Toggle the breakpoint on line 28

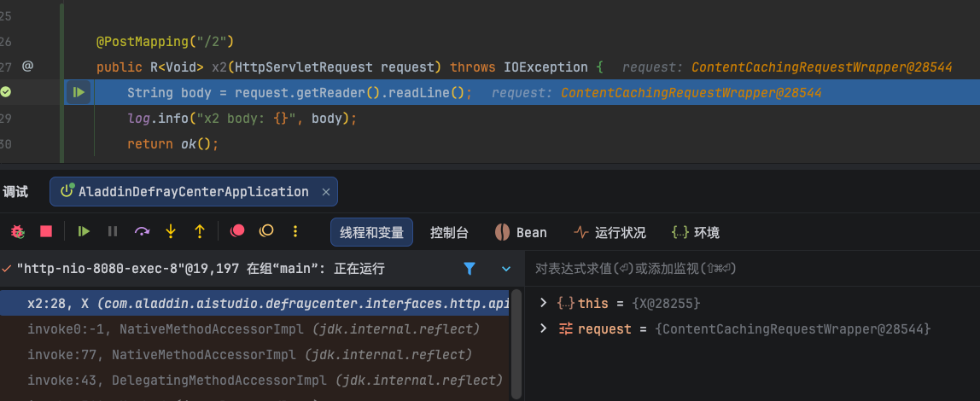[5, 92]
